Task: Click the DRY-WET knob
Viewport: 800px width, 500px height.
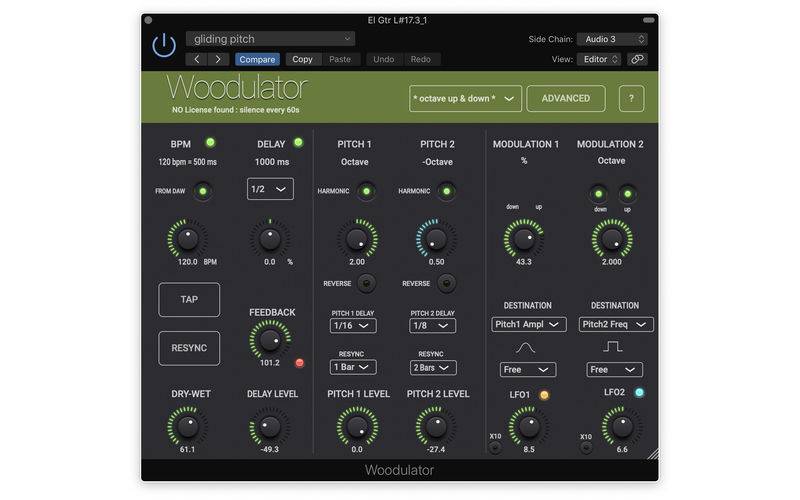Action: (187, 427)
